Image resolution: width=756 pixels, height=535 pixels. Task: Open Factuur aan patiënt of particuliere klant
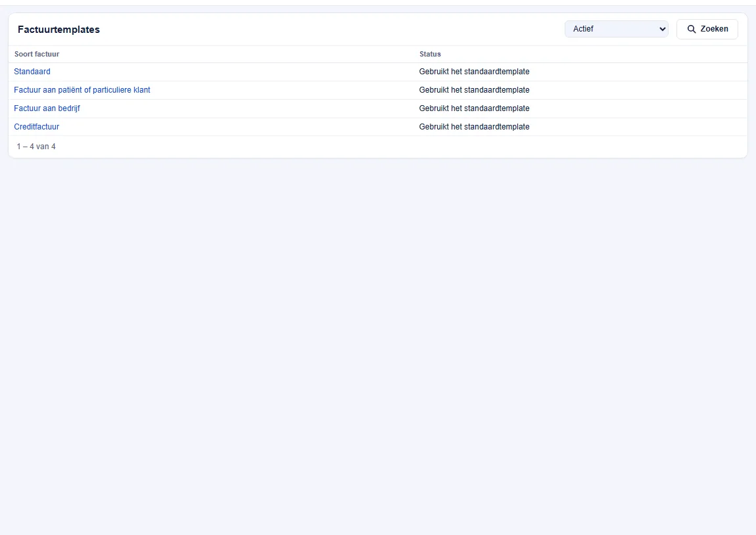pyautogui.click(x=82, y=89)
